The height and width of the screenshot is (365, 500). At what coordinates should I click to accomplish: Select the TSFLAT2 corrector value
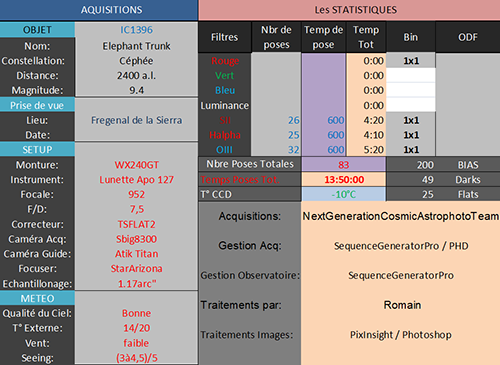click(x=136, y=224)
